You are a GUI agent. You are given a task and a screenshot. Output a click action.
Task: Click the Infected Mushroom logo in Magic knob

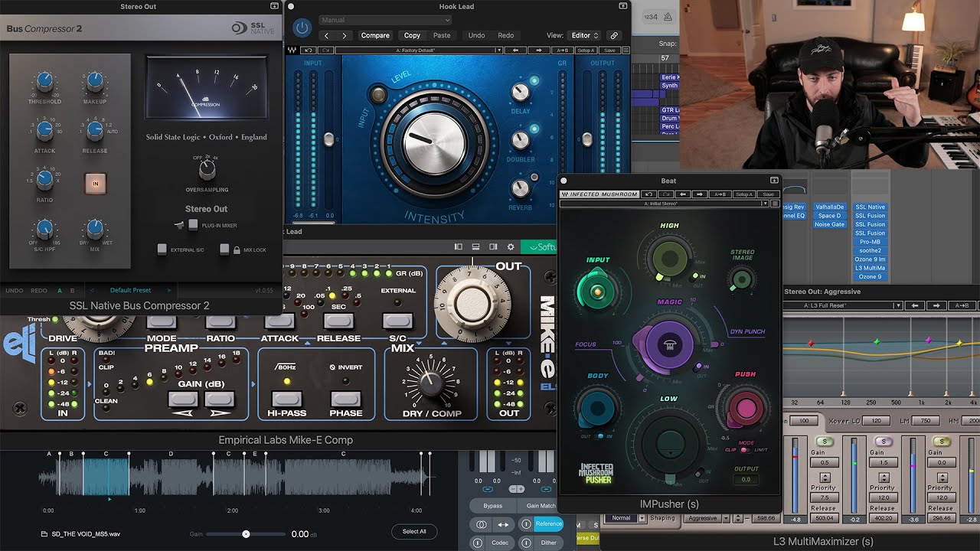pos(670,346)
